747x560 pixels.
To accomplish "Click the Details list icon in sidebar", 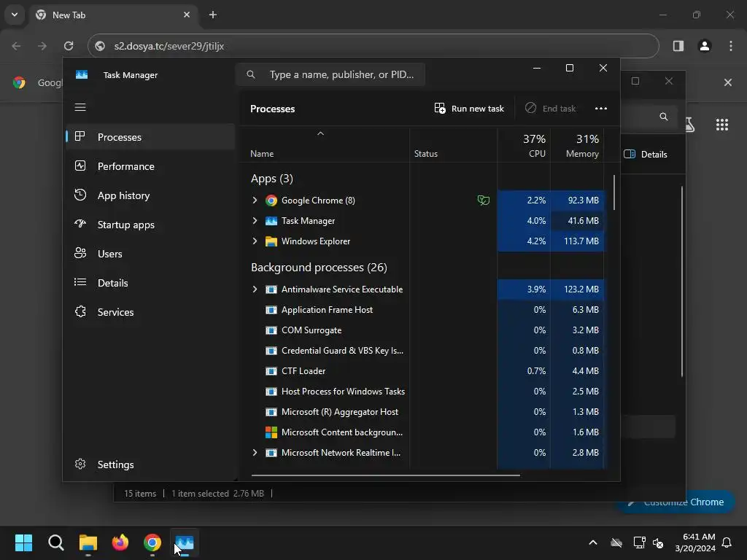I will click(80, 282).
